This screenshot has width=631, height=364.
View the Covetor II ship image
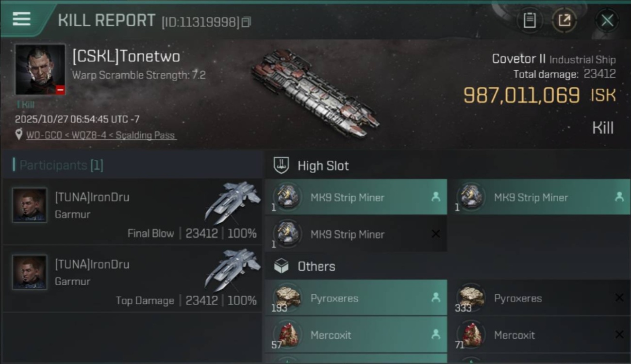(315, 93)
